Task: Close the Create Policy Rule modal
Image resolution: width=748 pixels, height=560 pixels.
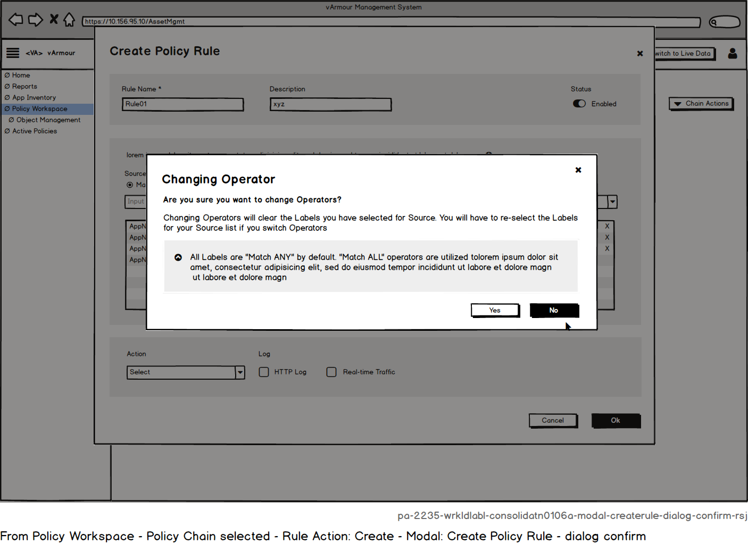Action: pyautogui.click(x=640, y=53)
